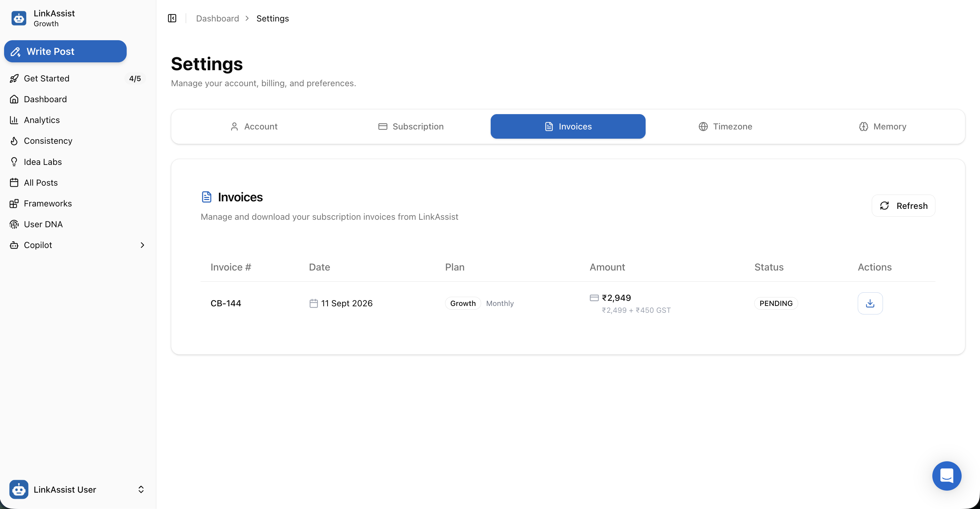The height and width of the screenshot is (509, 980).
Task: Switch to the Account tab
Action: 254,126
